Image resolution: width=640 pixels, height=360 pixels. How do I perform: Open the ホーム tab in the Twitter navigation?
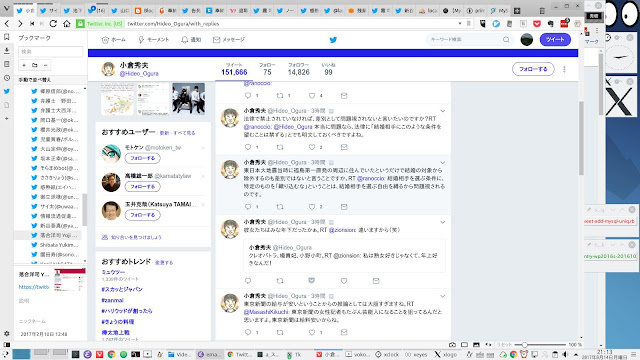coord(114,40)
